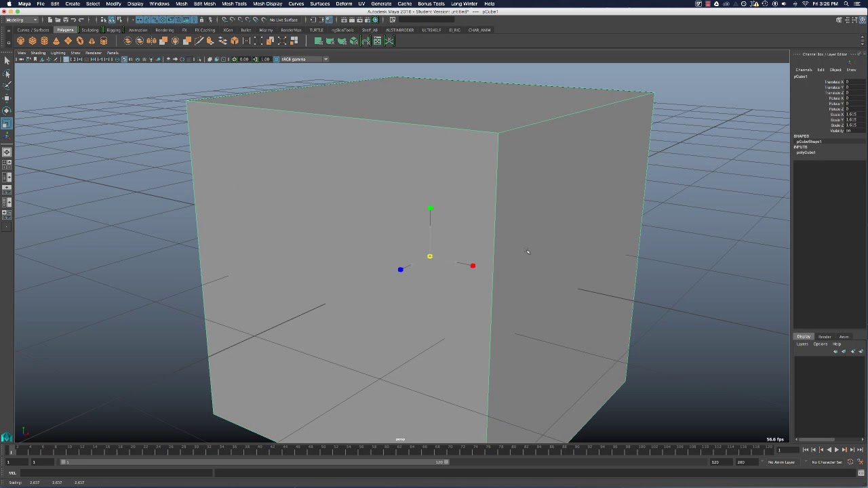Activate the Move tool
The width and height of the screenshot is (868, 488).
click(x=7, y=98)
